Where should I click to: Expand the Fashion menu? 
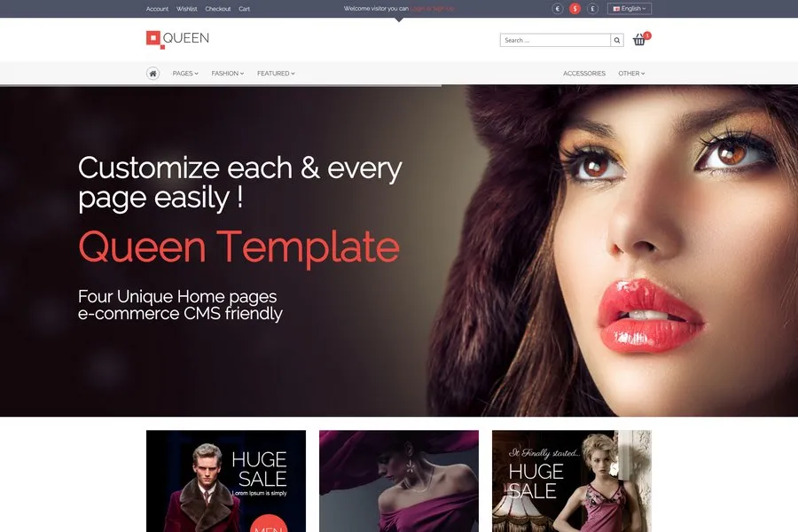point(228,74)
